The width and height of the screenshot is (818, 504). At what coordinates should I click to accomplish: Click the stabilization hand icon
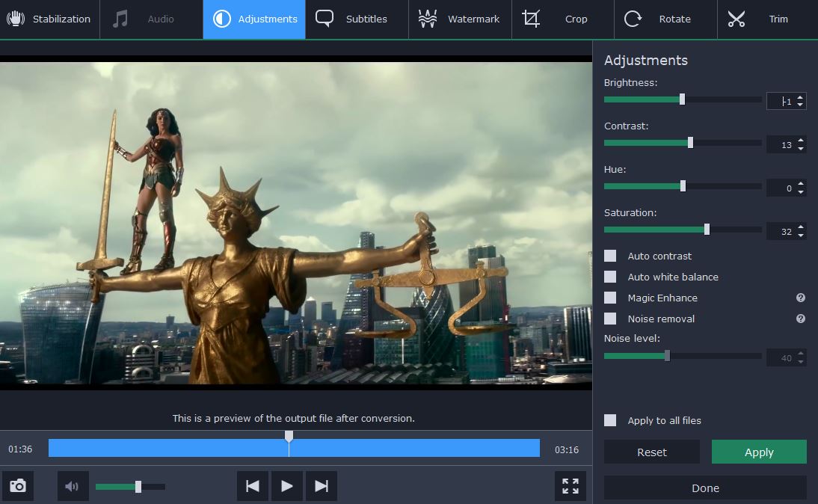tap(16, 19)
